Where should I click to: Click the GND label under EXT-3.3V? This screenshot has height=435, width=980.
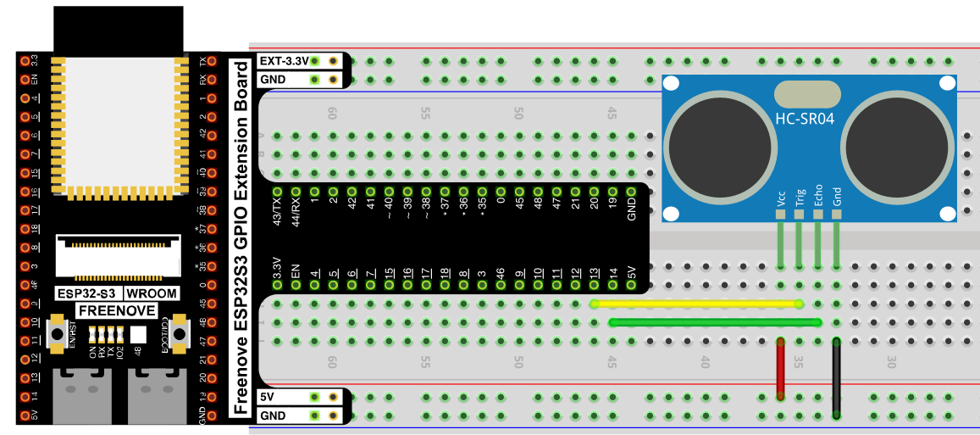click(273, 80)
